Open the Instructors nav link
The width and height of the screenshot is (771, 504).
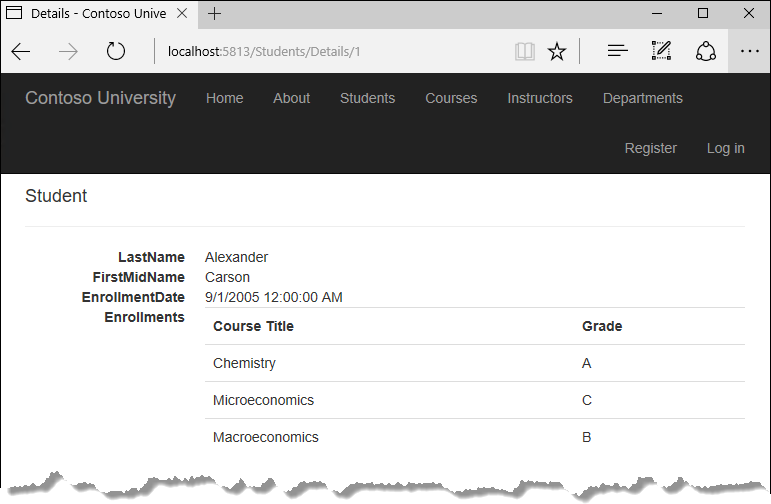coord(540,98)
